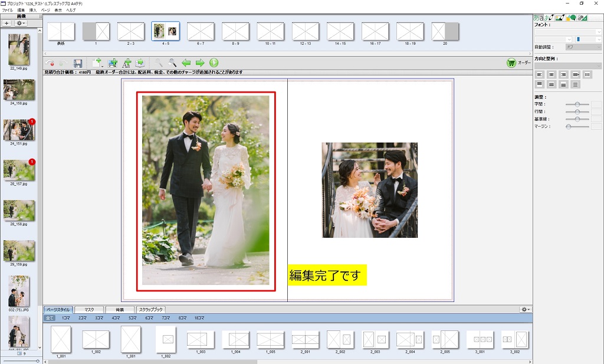The height and width of the screenshot is (364, 604).
Task: Open the font family dropdown
Action: tap(568, 32)
